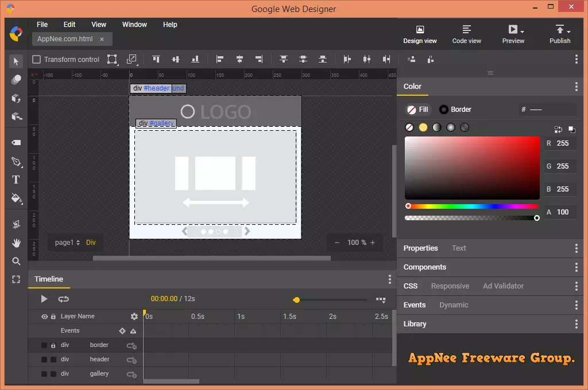Click the rainbow hue slider
This screenshot has width=588, height=390.
coord(473,206)
